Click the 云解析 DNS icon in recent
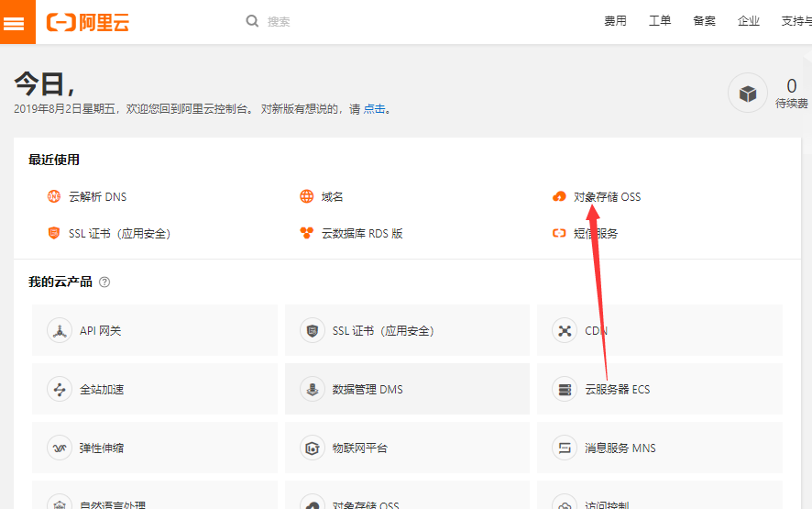 pos(54,196)
